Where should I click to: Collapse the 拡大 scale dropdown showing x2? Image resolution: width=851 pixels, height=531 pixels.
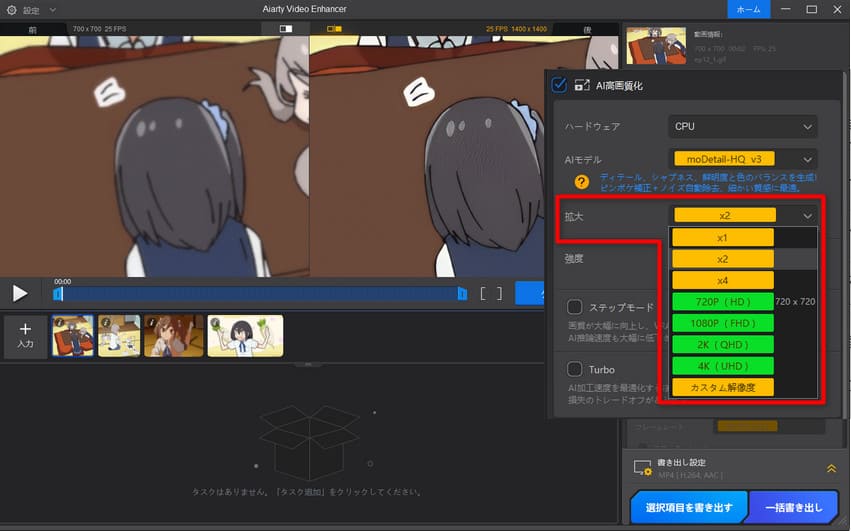742,216
